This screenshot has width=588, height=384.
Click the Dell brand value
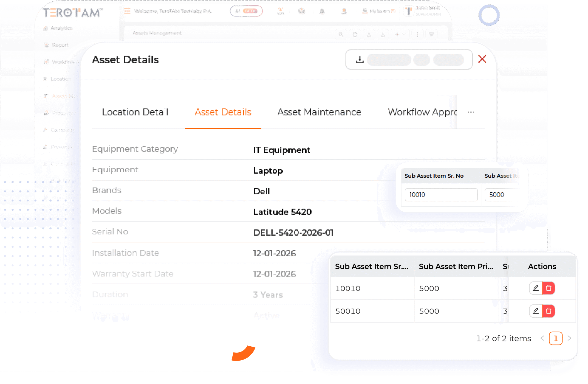261,191
